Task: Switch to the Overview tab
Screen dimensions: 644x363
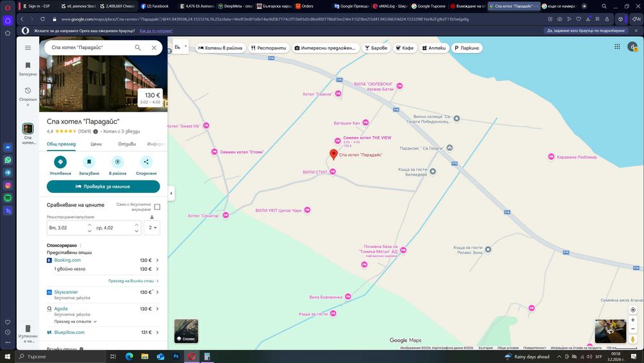Action: pos(61,144)
